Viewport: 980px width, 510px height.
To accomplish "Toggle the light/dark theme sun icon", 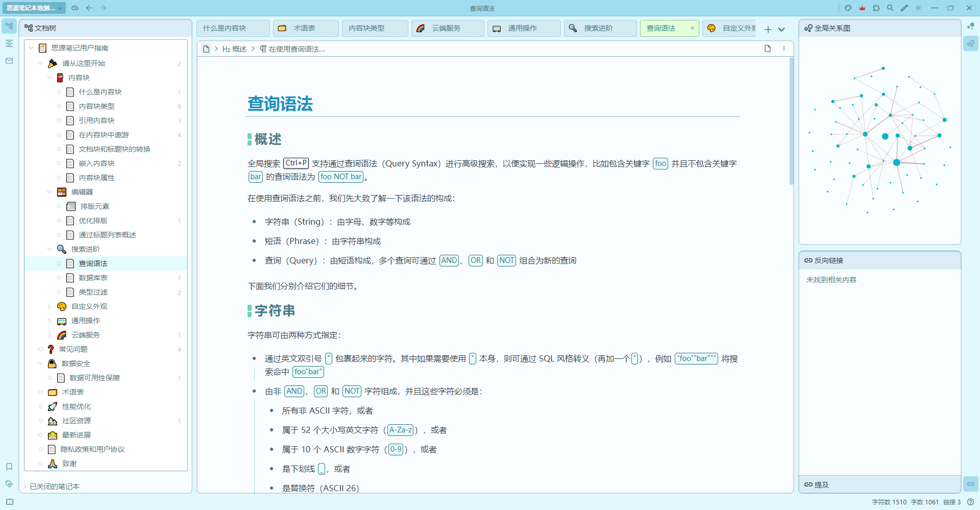I will coord(919,8).
